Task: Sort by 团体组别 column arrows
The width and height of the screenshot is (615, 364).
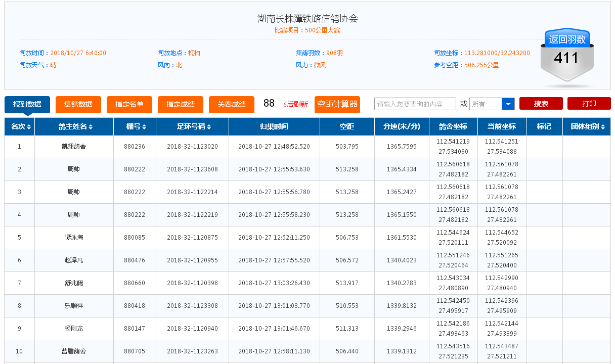Action: (x=603, y=127)
